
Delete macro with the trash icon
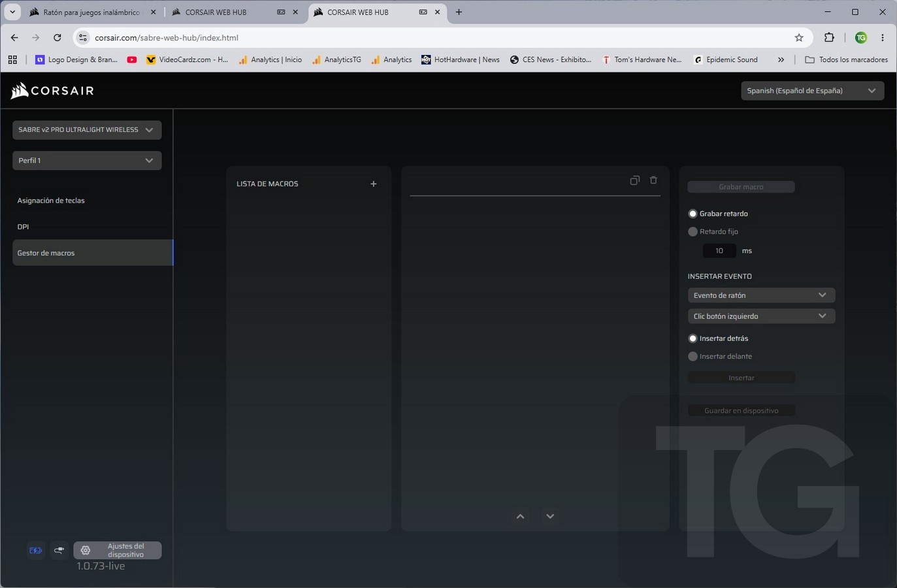(x=653, y=180)
